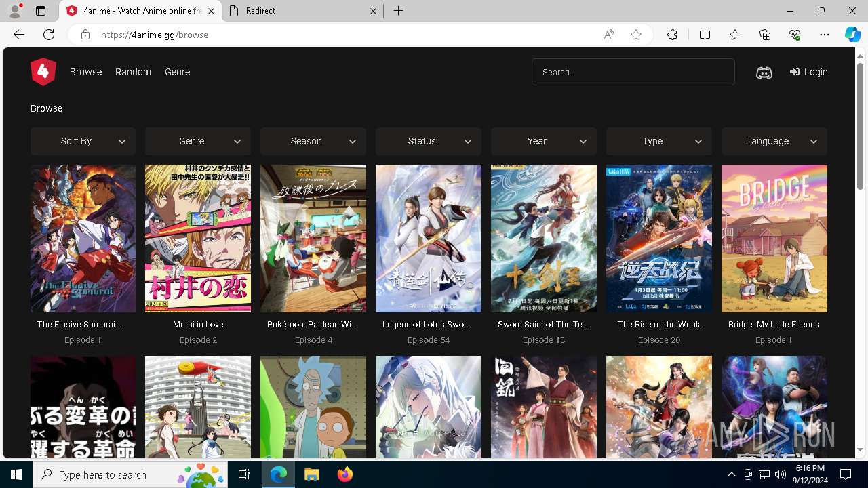Open Favorites list icon

tap(735, 35)
